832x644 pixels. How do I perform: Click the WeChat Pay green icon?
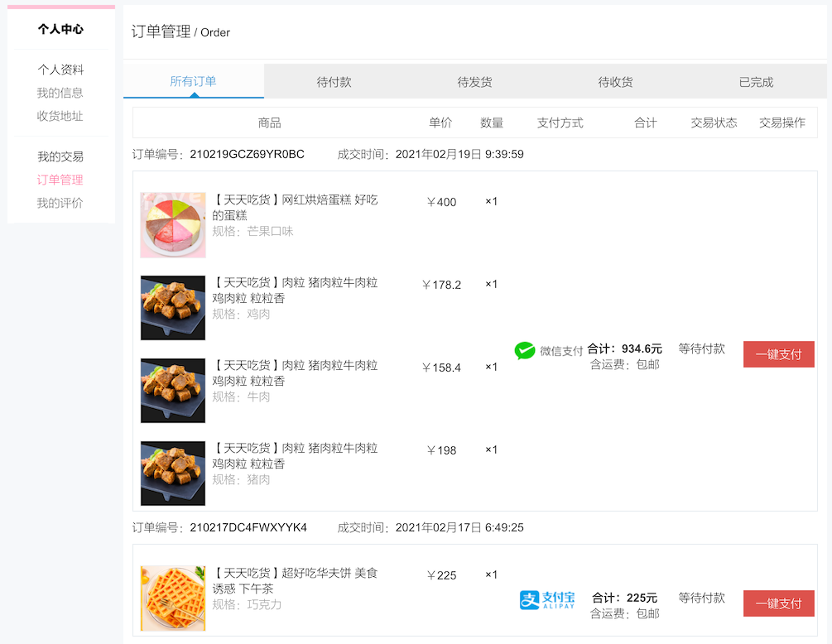(525, 351)
